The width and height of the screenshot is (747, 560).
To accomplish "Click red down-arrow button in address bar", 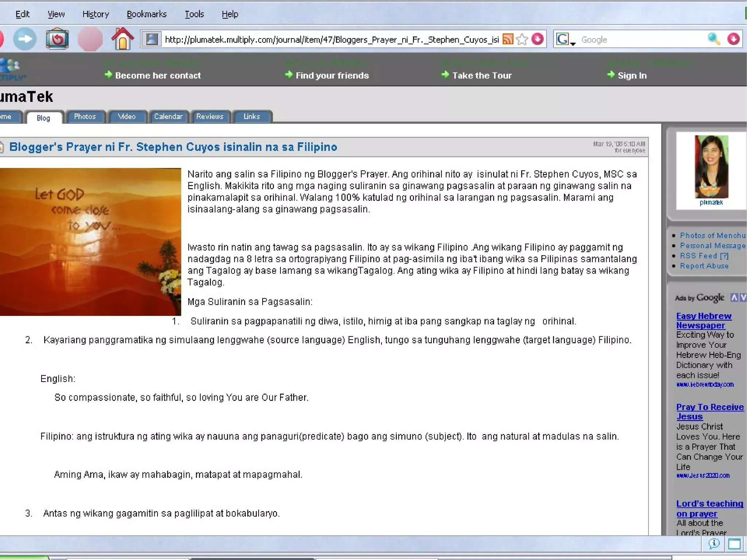I will tap(538, 39).
